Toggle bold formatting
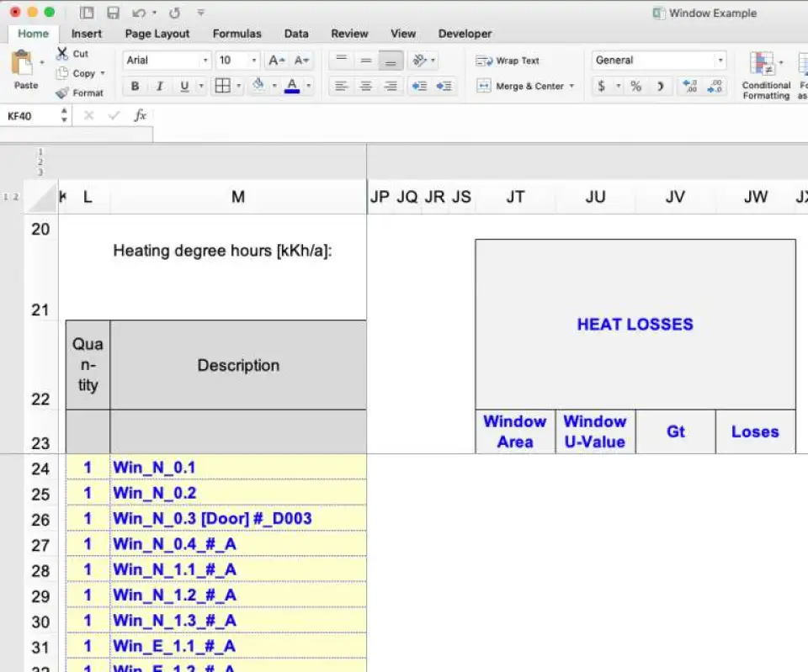The image size is (808, 672). (135, 86)
